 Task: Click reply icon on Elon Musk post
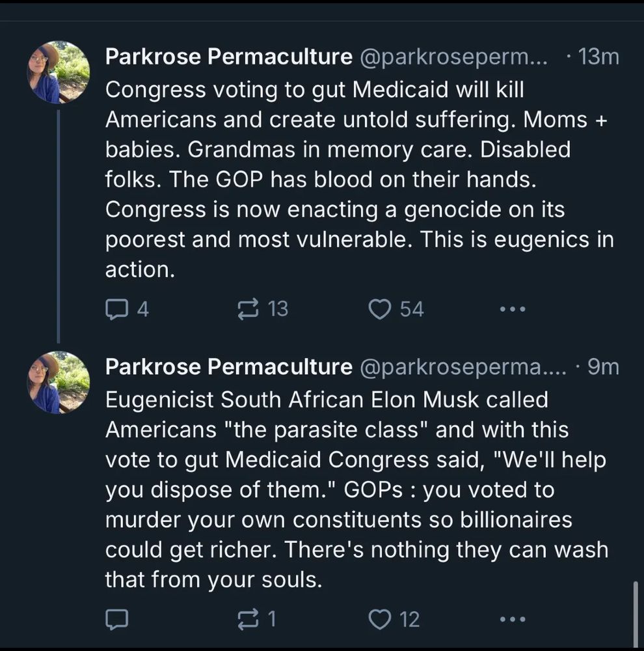coord(116,618)
